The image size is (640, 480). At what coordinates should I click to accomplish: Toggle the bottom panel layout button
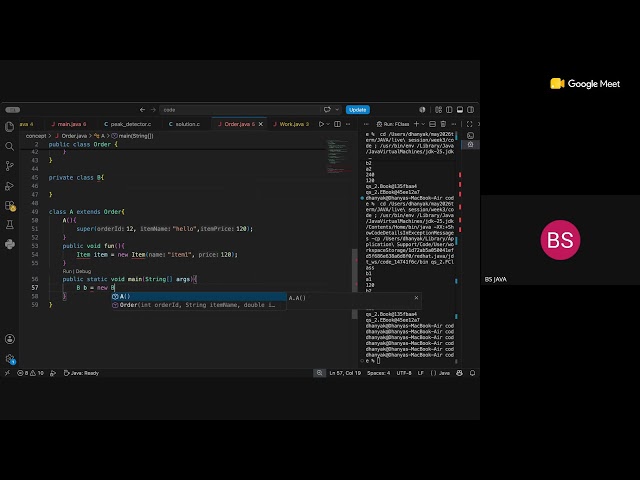[460, 110]
